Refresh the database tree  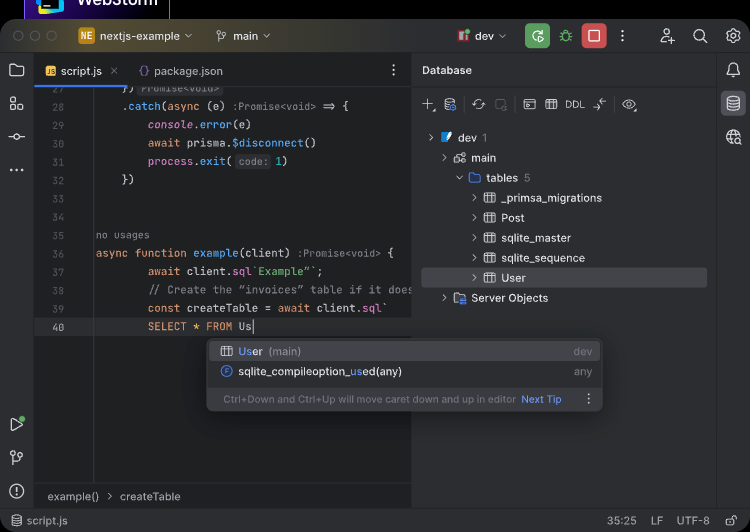[x=478, y=104]
